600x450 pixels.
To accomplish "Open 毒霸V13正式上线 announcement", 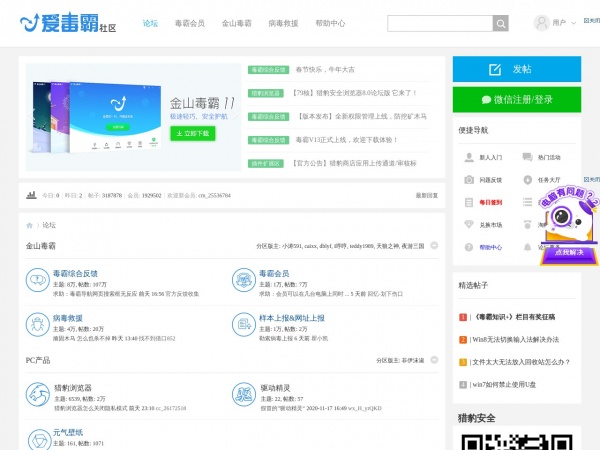I will 346,140.
